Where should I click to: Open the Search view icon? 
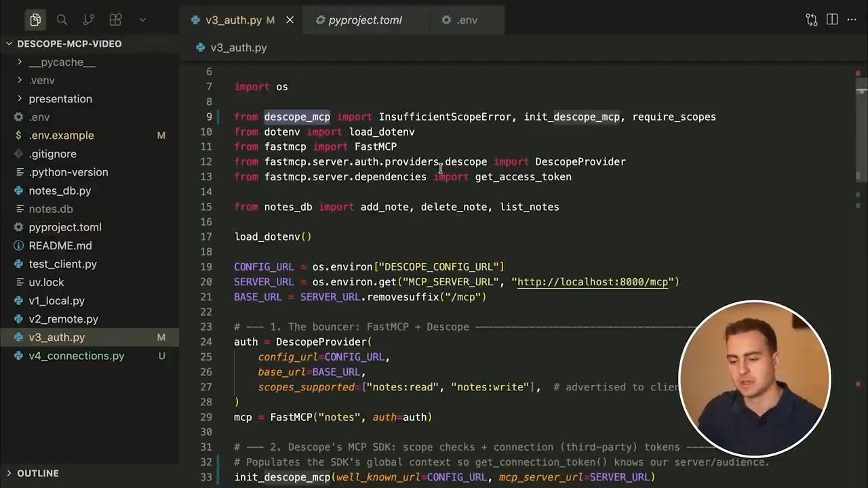click(x=62, y=20)
